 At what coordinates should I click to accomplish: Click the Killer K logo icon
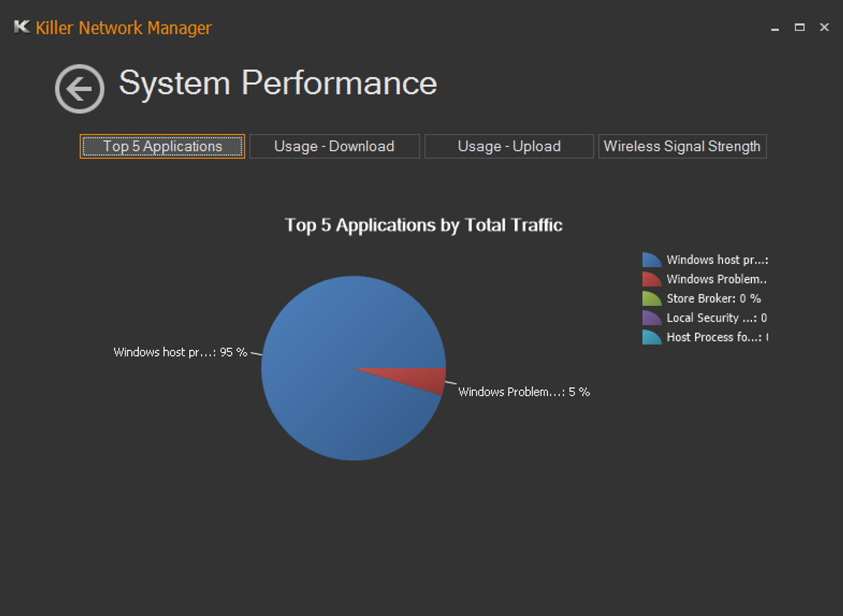point(22,27)
